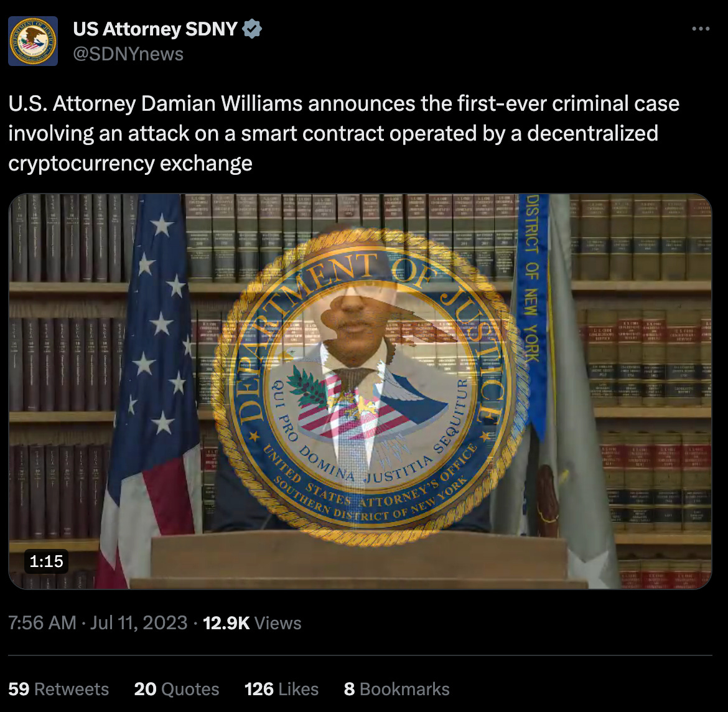Open the 7:56 AM post timestamp
Screen dimensions: 728x712
(x=42, y=623)
